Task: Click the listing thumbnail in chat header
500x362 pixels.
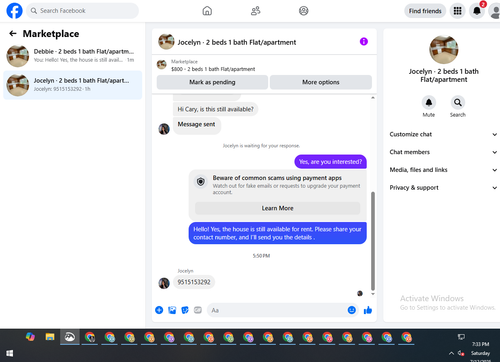Action: [x=166, y=42]
